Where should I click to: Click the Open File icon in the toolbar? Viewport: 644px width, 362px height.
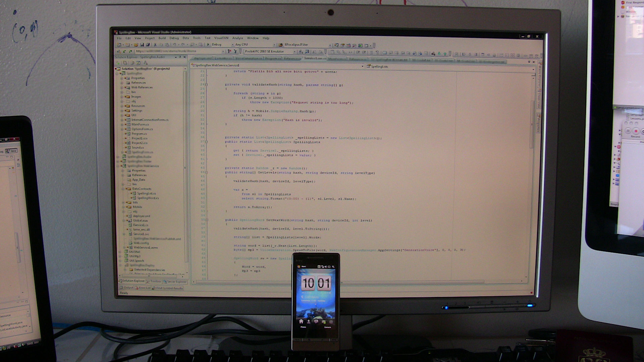pyautogui.click(x=136, y=45)
